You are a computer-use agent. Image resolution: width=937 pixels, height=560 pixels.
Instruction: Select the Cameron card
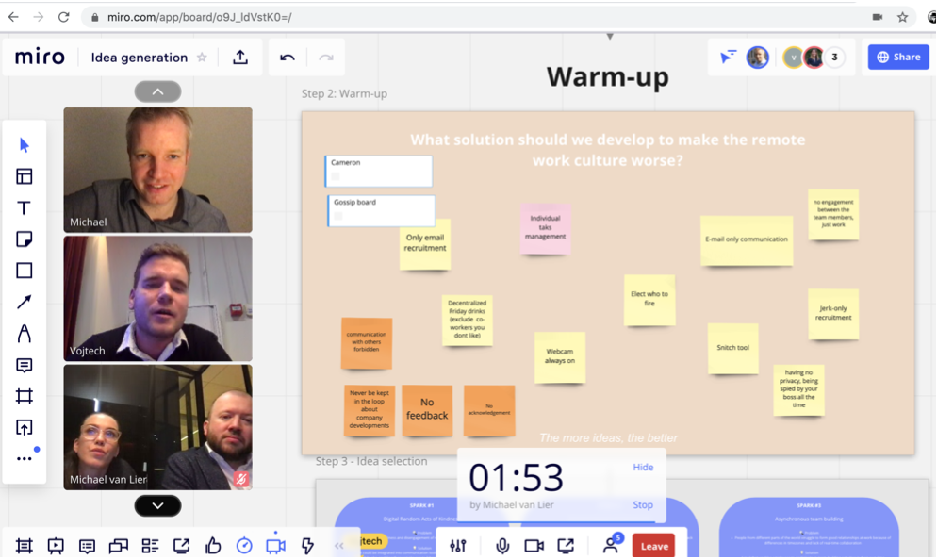click(x=379, y=171)
